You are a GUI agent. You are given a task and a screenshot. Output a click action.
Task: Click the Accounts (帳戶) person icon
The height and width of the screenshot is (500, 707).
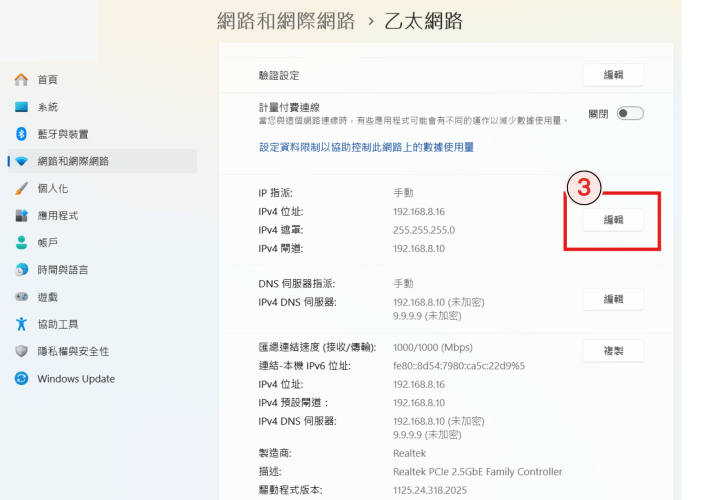coord(21,243)
